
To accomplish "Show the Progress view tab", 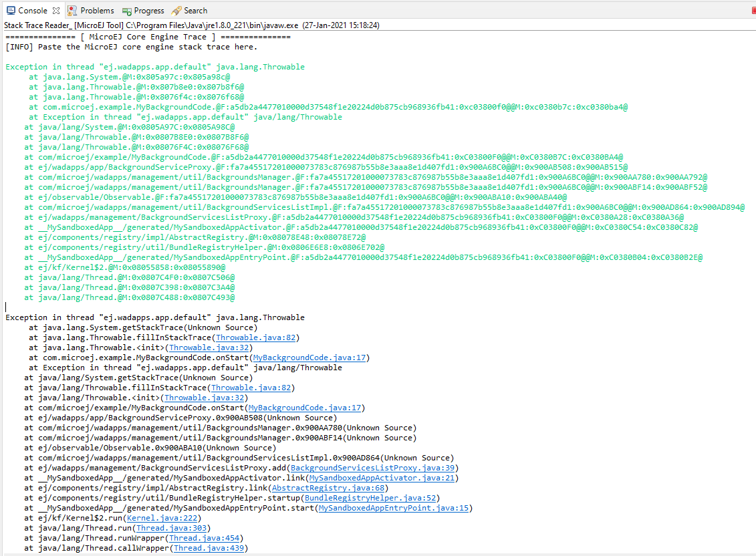I will pyautogui.click(x=148, y=11).
